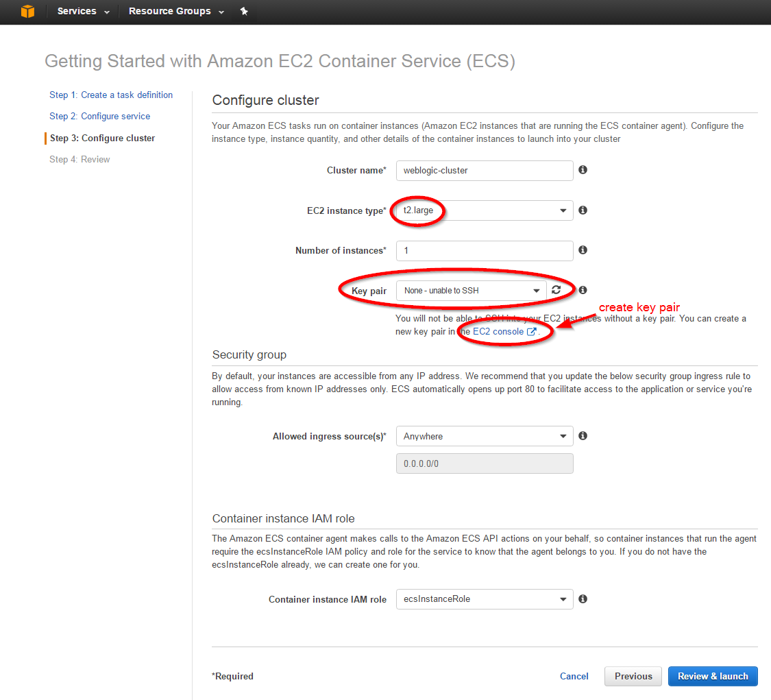
Task: Open the Resource Groups menu
Action: click(x=176, y=12)
